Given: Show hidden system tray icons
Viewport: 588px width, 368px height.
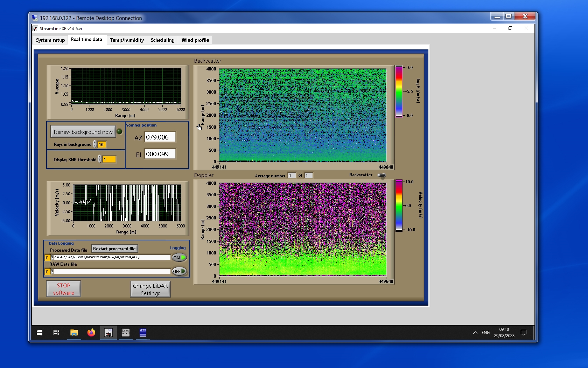Looking at the screenshot, I should click(x=475, y=333).
